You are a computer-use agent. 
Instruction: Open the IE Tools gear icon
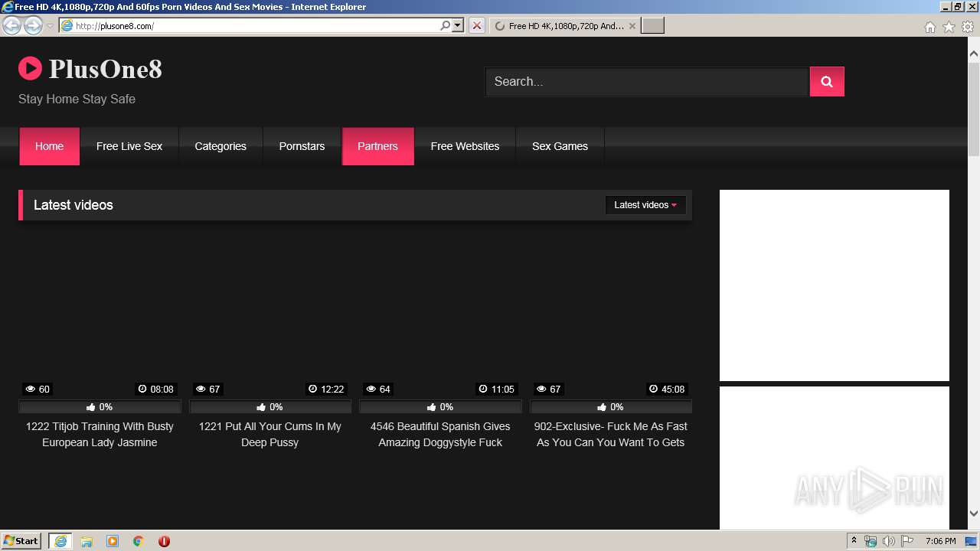[x=968, y=27]
